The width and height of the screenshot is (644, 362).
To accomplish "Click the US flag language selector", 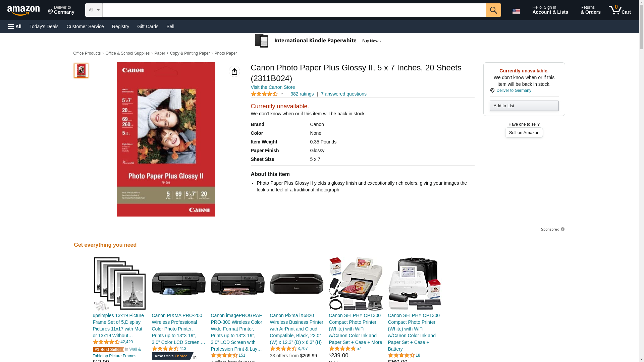I will click(516, 11).
